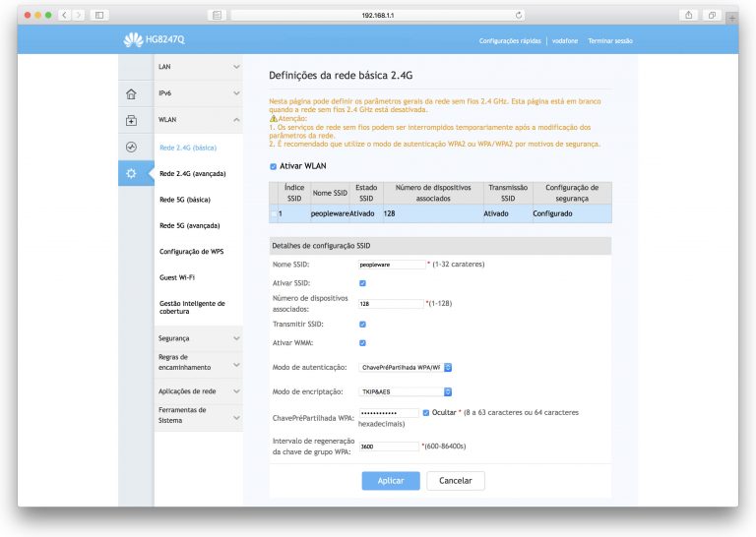Select the advanced settings gear icon
Viewport: 756px width, 537px height.
(132, 174)
